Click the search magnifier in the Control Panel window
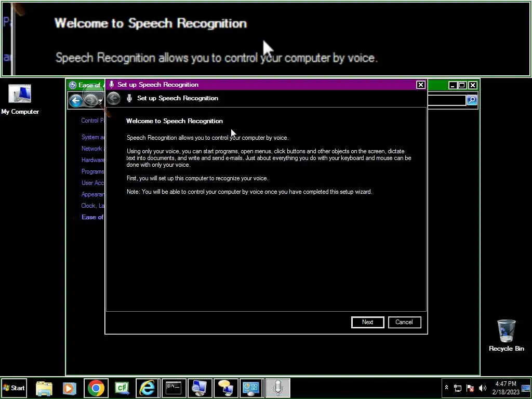Screen dimensions: 532x399 tap(472, 100)
